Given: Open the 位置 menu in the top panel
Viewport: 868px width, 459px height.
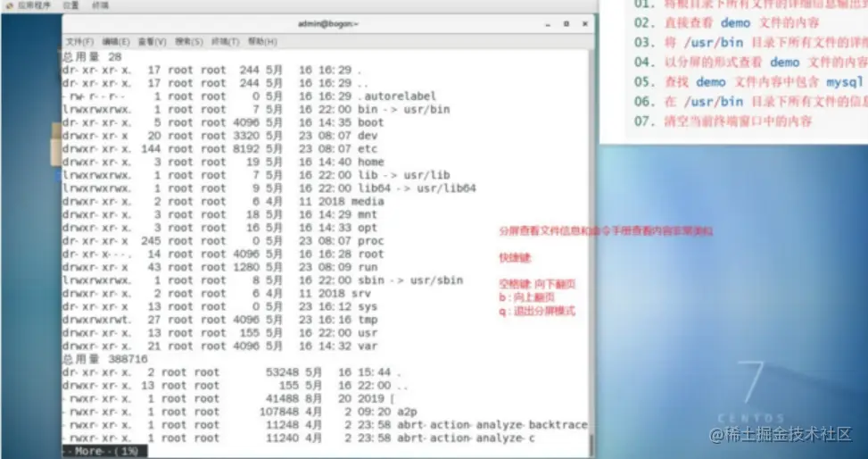Looking at the screenshot, I should [x=70, y=5].
